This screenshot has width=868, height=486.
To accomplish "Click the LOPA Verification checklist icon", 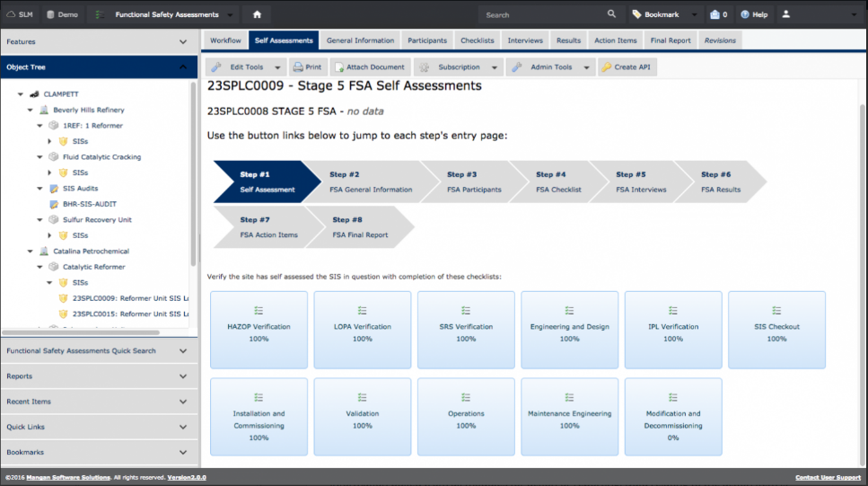I will tap(362, 311).
